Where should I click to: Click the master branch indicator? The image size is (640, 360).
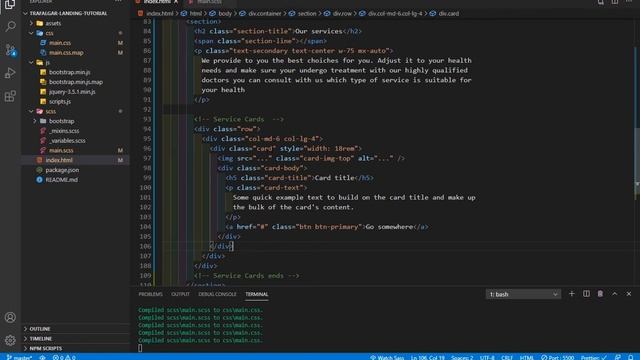click(19, 358)
